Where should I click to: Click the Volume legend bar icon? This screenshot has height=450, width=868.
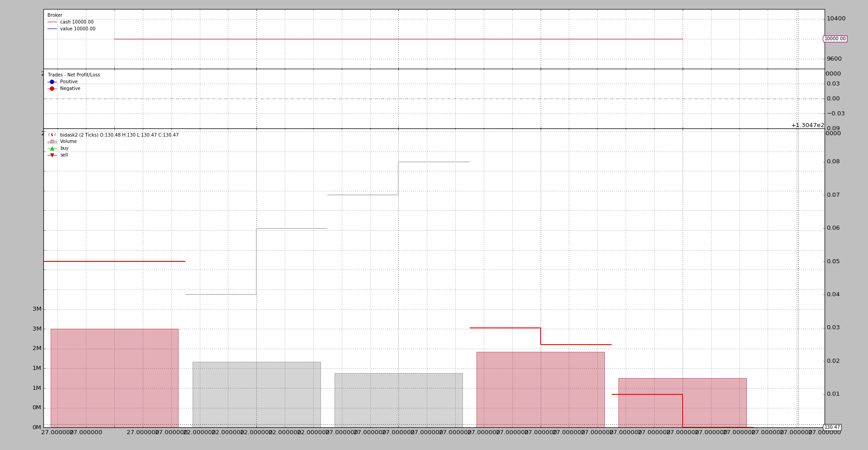pos(52,142)
